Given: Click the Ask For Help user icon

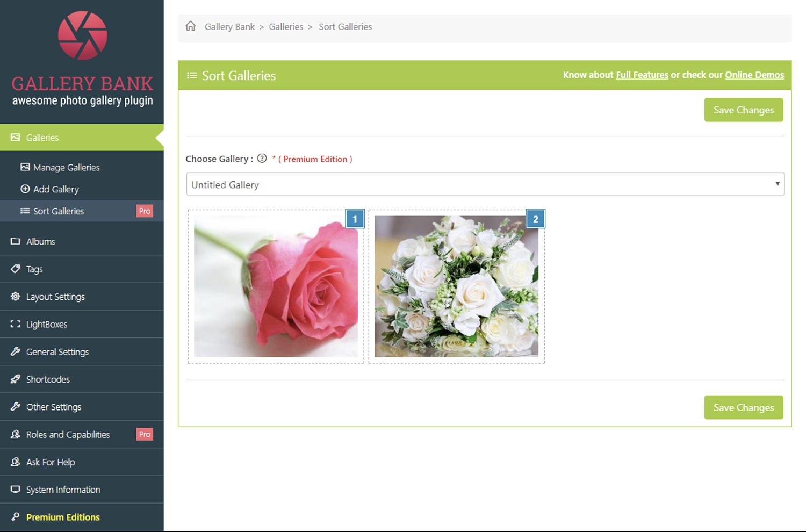Looking at the screenshot, I should click(16, 462).
